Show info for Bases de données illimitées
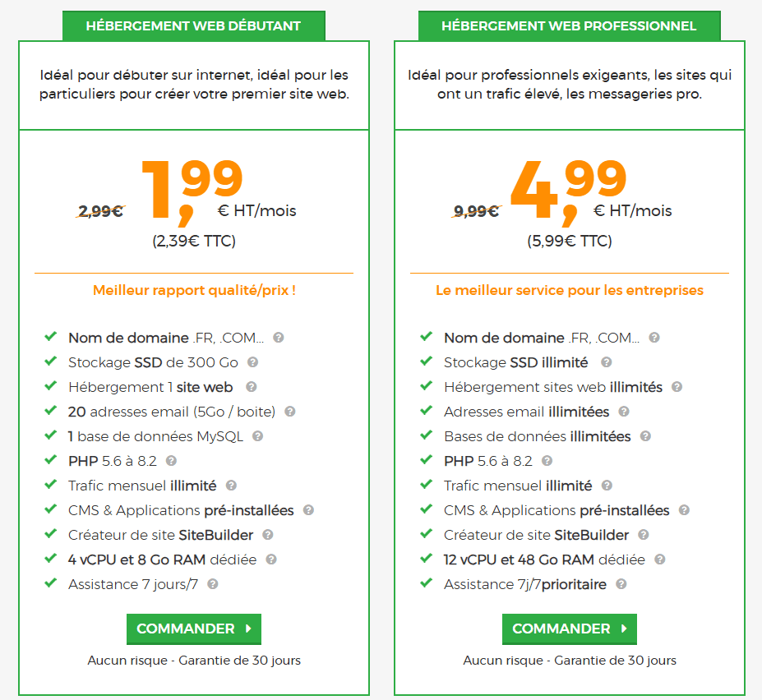The width and height of the screenshot is (762, 700). [645, 436]
